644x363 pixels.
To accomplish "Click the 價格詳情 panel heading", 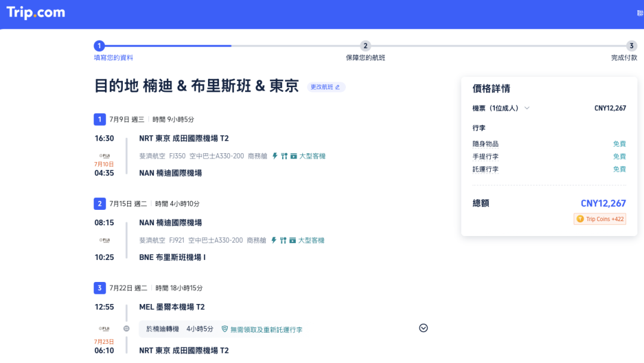I will point(491,89).
